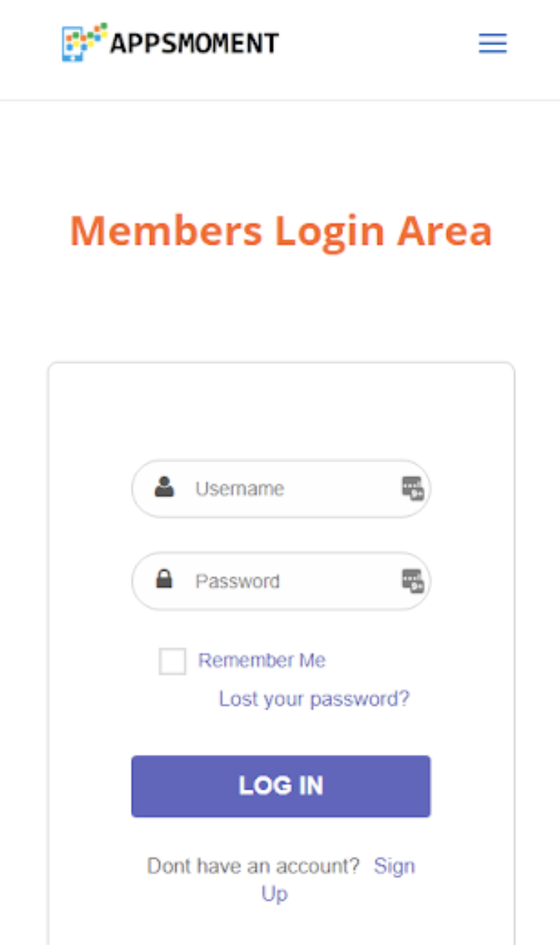Click the person icon in the Username field

coord(164,487)
